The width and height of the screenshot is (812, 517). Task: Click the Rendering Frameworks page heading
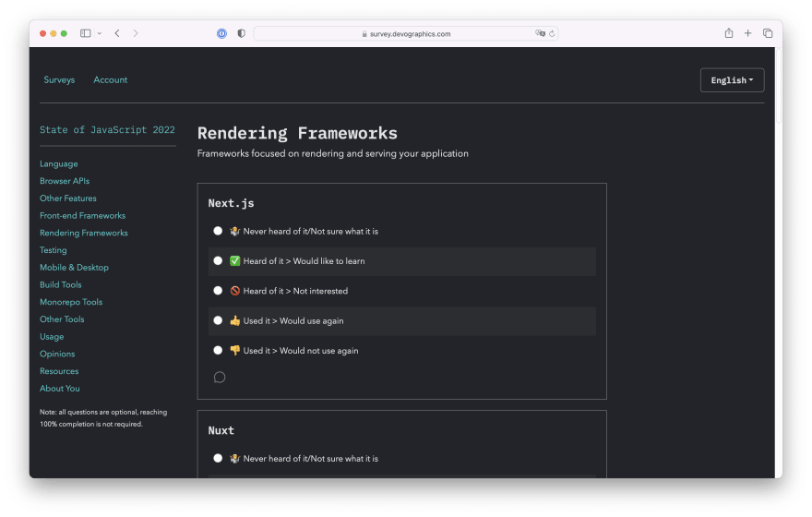pyautogui.click(x=297, y=133)
